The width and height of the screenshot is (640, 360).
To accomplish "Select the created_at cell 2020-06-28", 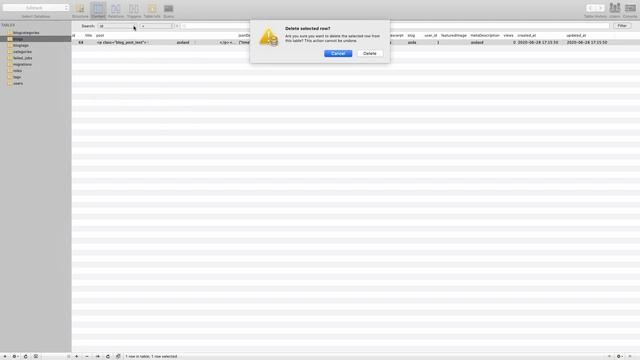I will pyautogui.click(x=538, y=42).
